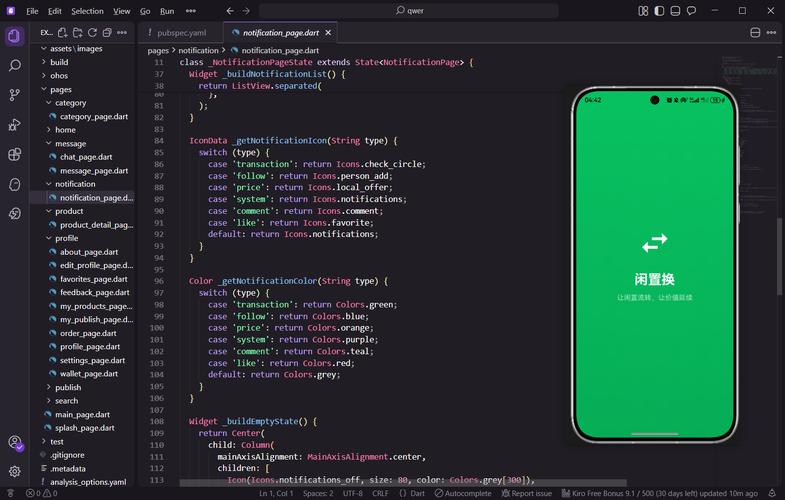This screenshot has height=500, width=785.
Task: Open the Go menu
Action: 145,11
